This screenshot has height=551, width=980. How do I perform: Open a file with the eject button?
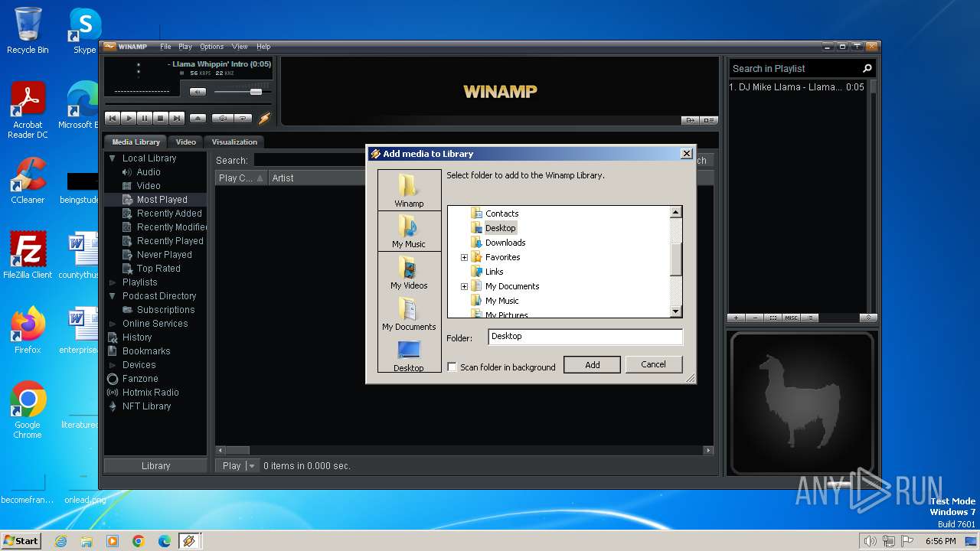coord(198,118)
